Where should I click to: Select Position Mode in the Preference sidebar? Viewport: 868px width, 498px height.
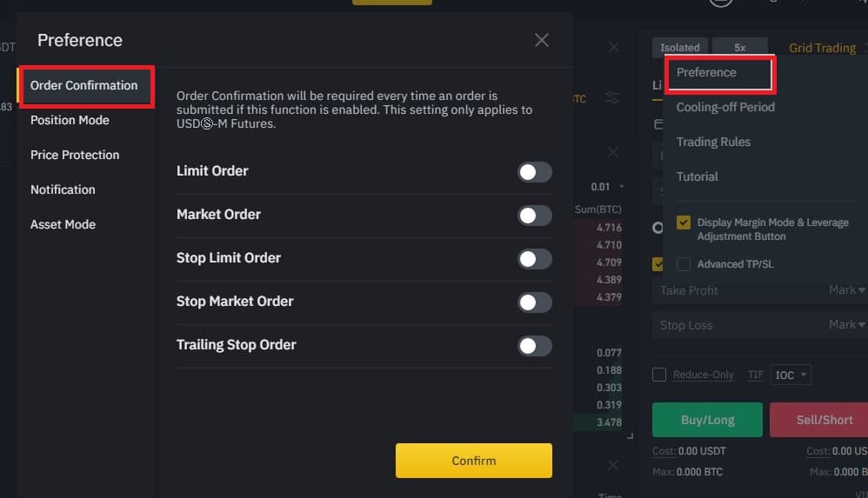click(x=70, y=120)
